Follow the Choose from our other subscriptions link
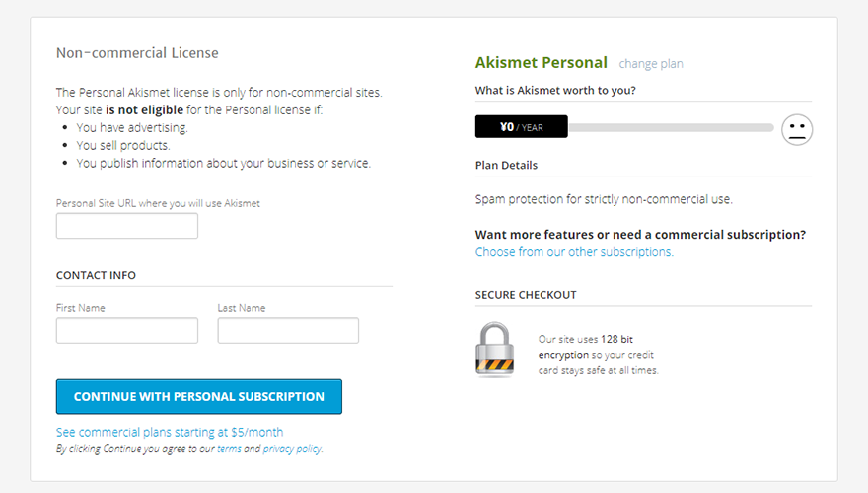 (574, 252)
